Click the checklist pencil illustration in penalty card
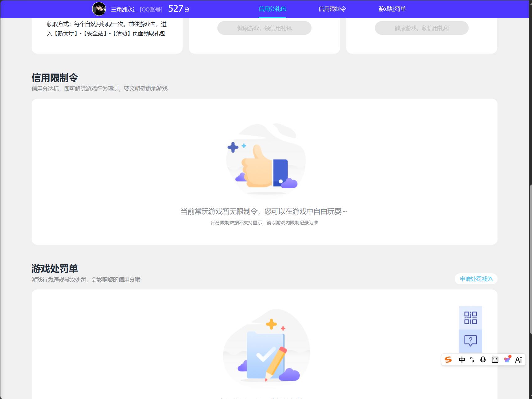 pyautogui.click(x=266, y=347)
